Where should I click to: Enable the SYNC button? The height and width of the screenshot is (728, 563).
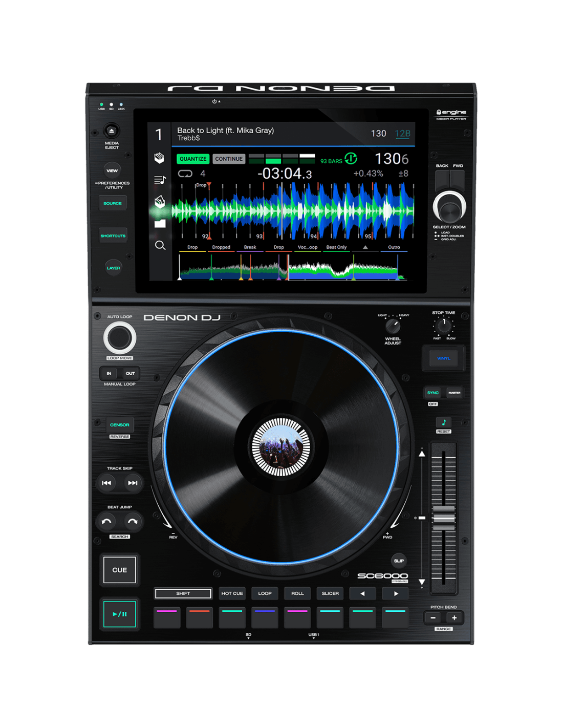click(433, 393)
